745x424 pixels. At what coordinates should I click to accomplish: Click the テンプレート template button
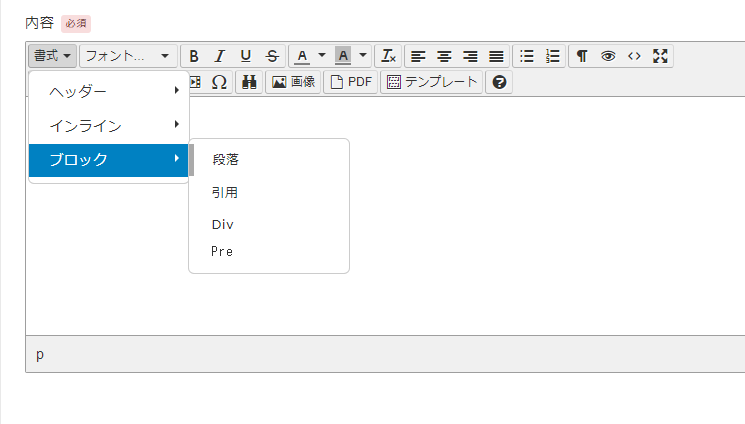pos(431,82)
